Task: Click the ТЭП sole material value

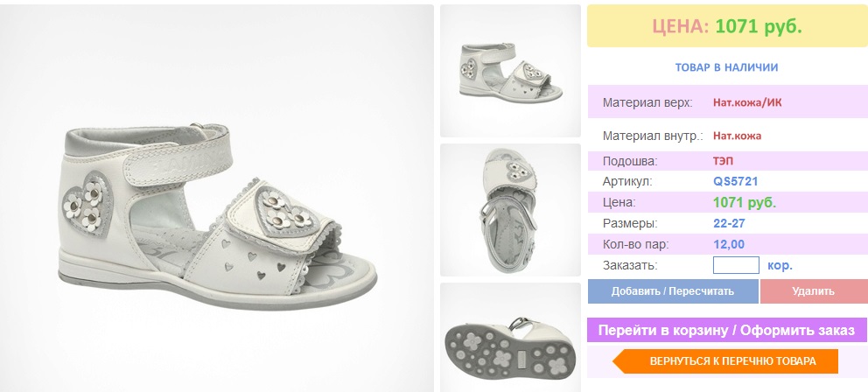Action: (723, 161)
